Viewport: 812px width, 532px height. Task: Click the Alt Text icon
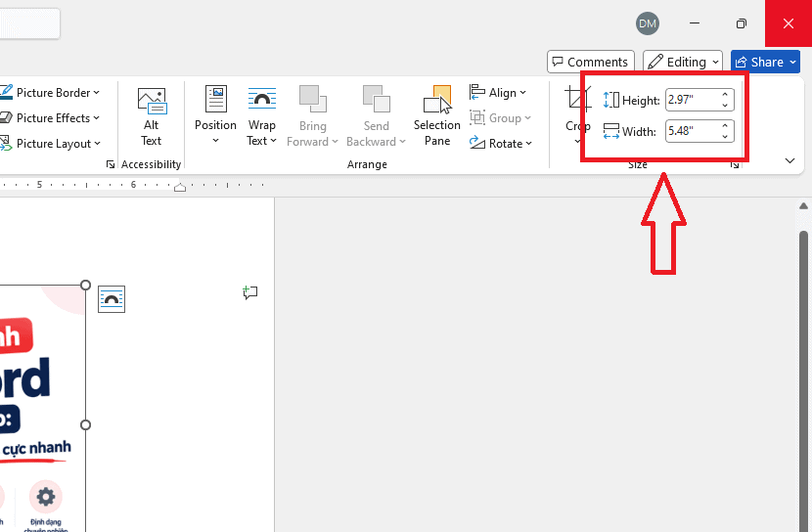coord(152,102)
